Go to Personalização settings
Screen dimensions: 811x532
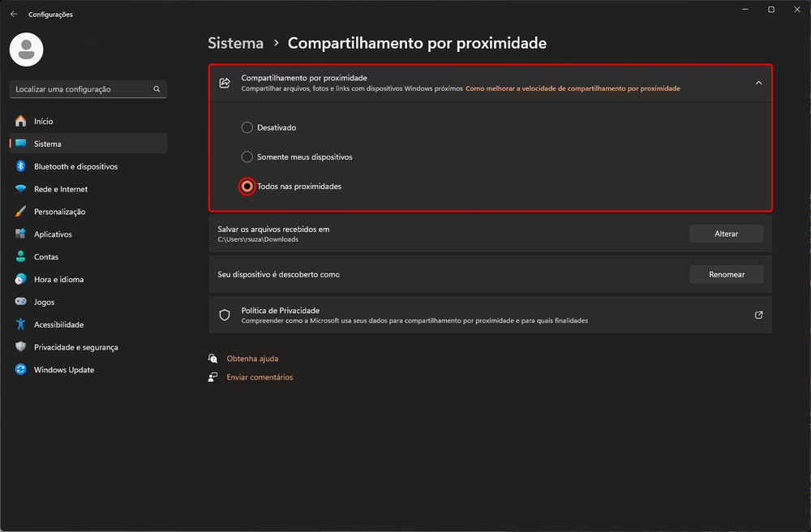59,212
